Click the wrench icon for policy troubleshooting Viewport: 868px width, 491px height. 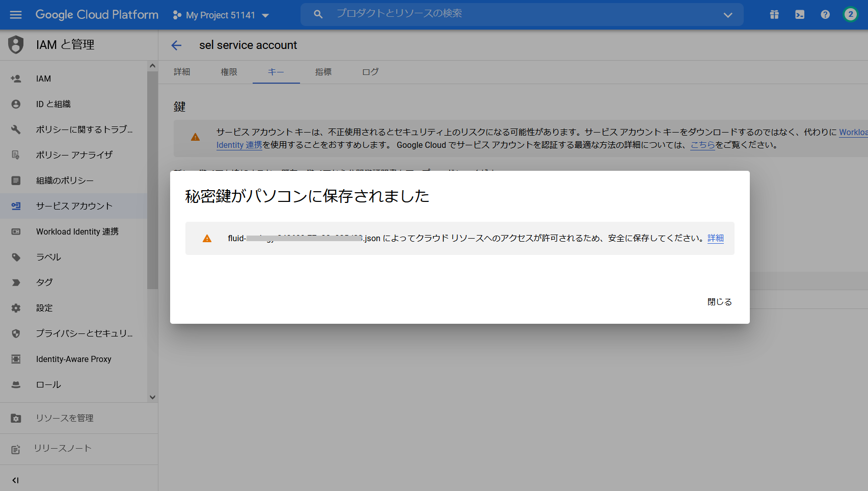pos(16,130)
